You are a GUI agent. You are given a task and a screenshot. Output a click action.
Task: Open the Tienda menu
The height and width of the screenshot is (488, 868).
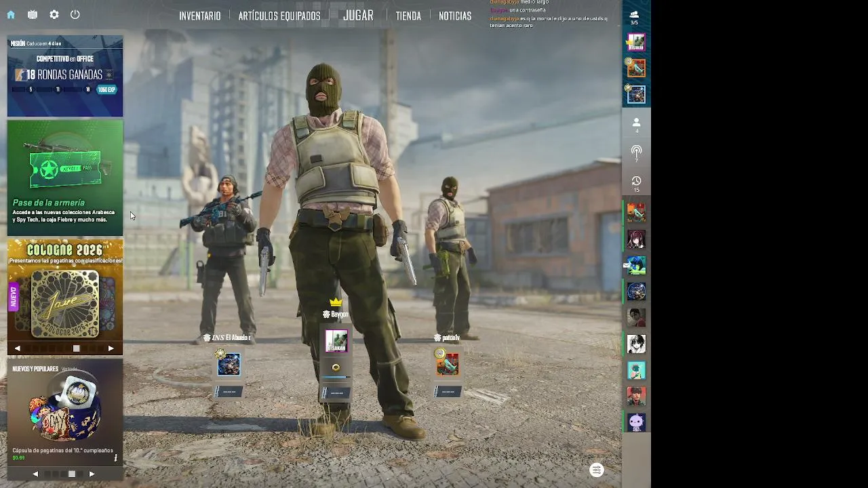[x=408, y=16]
